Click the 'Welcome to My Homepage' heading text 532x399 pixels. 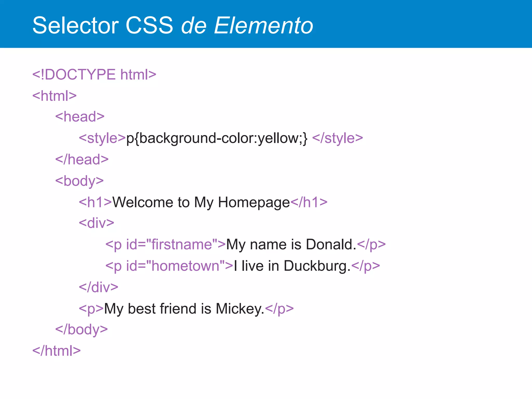[x=201, y=202]
